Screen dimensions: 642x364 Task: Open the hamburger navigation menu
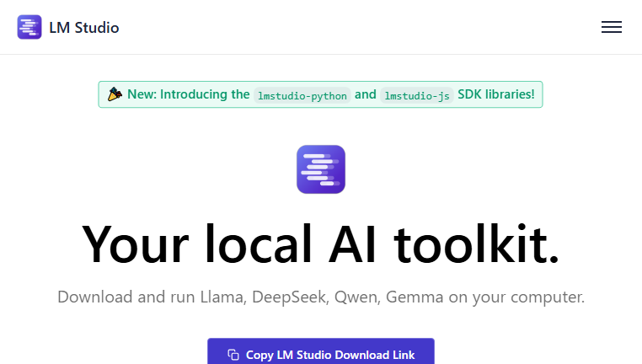click(612, 27)
